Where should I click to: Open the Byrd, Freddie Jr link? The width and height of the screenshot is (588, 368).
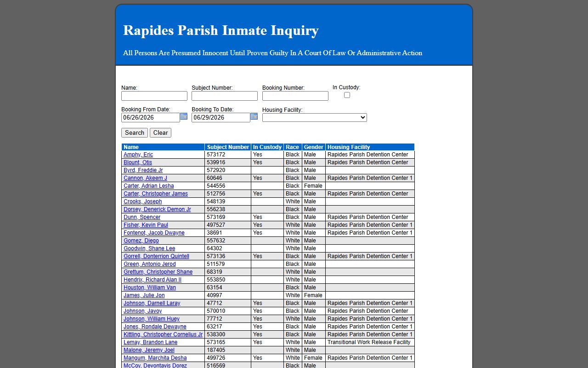coord(143,170)
